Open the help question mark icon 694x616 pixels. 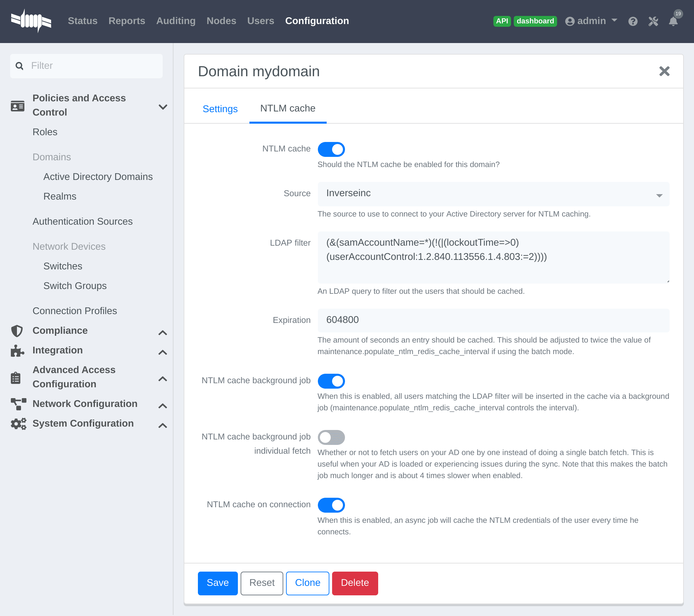(x=633, y=21)
